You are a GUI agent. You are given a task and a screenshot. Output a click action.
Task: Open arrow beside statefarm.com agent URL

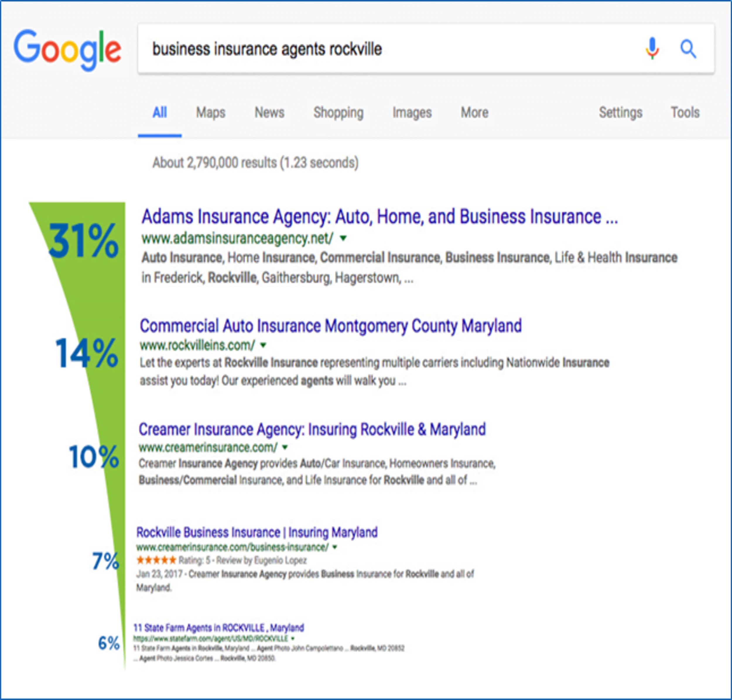[293, 638]
